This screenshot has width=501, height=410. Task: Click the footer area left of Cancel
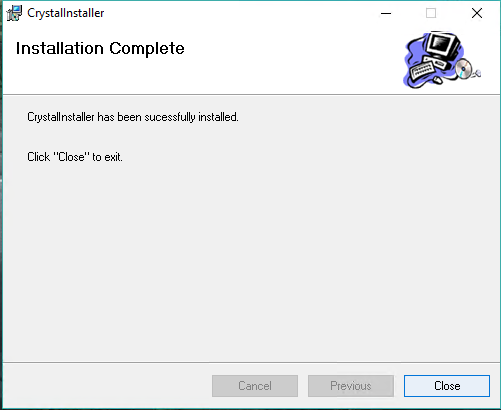(107, 386)
